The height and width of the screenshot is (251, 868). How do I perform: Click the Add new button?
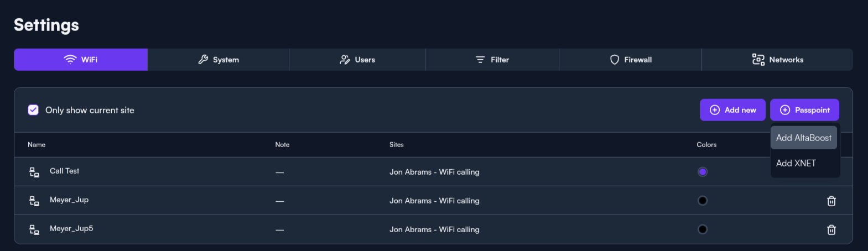(x=732, y=110)
